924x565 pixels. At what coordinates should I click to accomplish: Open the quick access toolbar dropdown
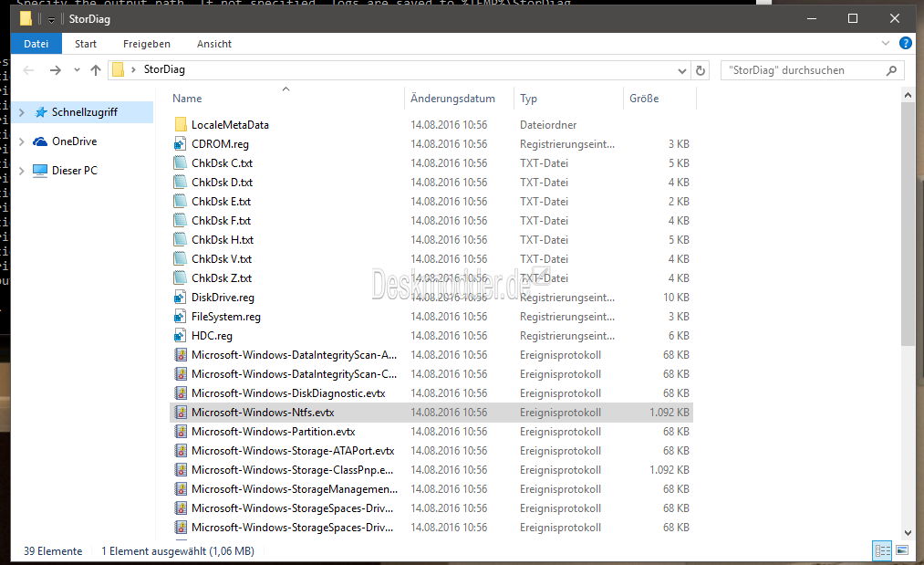51,20
